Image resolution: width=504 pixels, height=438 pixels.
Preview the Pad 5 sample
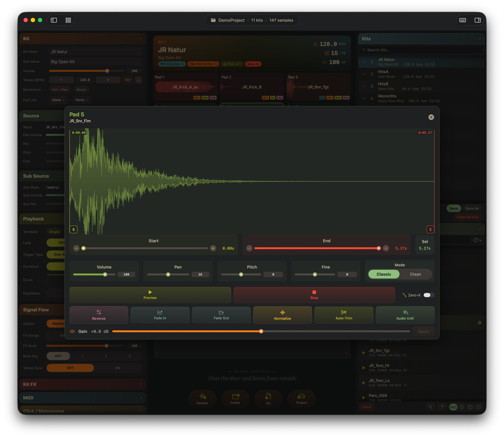tap(150, 295)
